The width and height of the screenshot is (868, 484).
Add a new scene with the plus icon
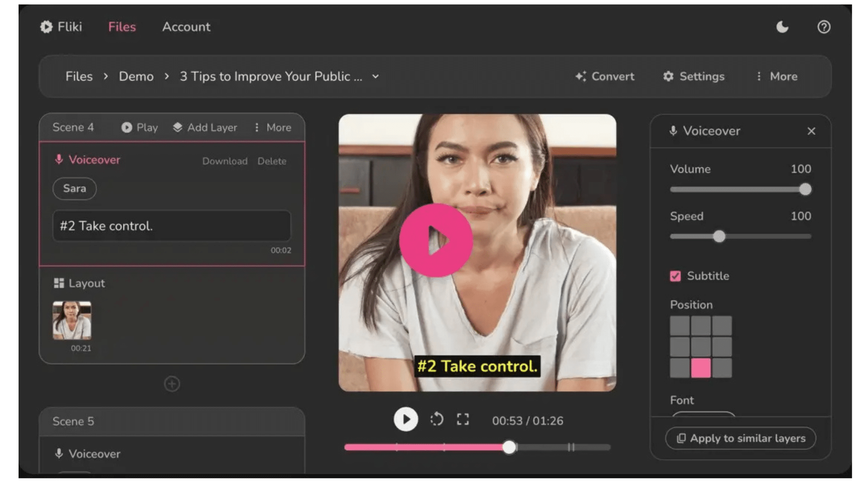(172, 384)
